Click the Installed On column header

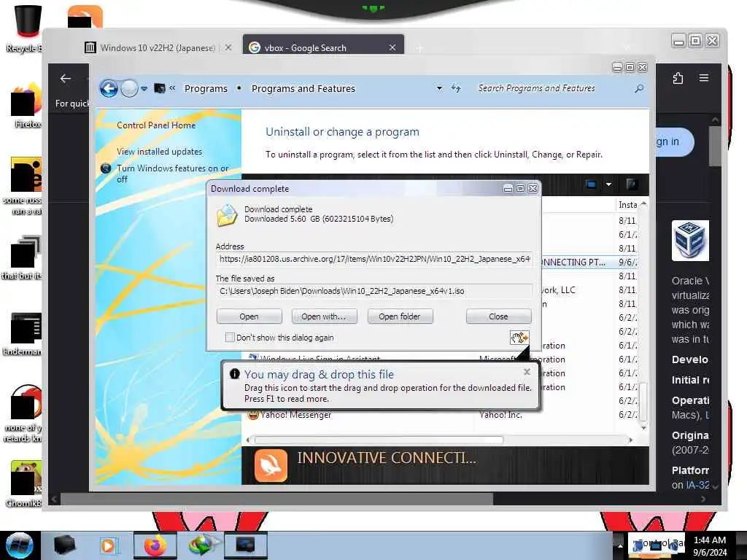[627, 205]
